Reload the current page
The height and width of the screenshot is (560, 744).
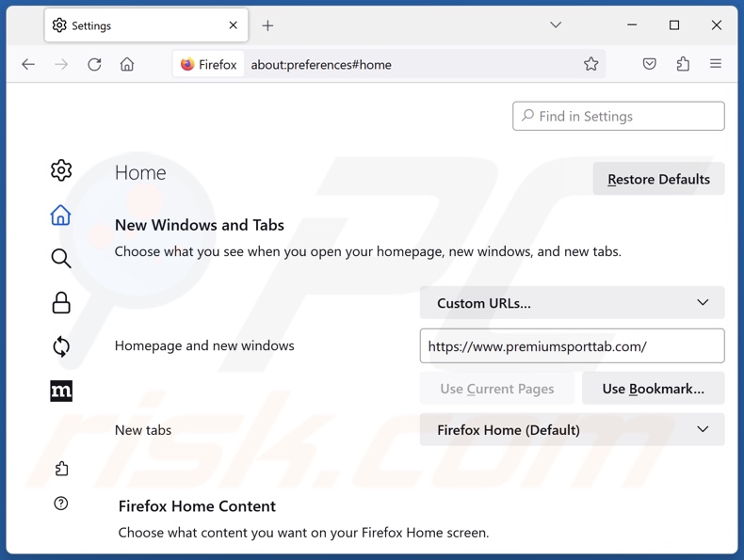point(94,64)
